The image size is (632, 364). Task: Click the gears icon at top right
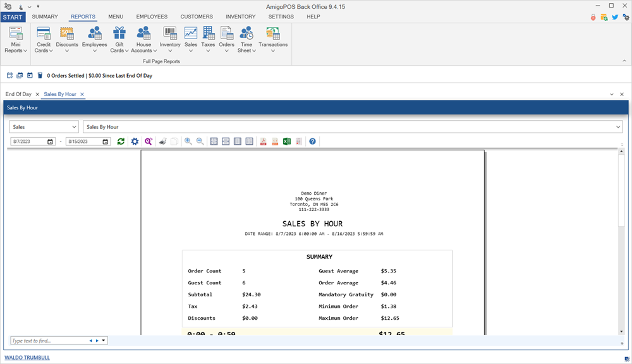626,17
